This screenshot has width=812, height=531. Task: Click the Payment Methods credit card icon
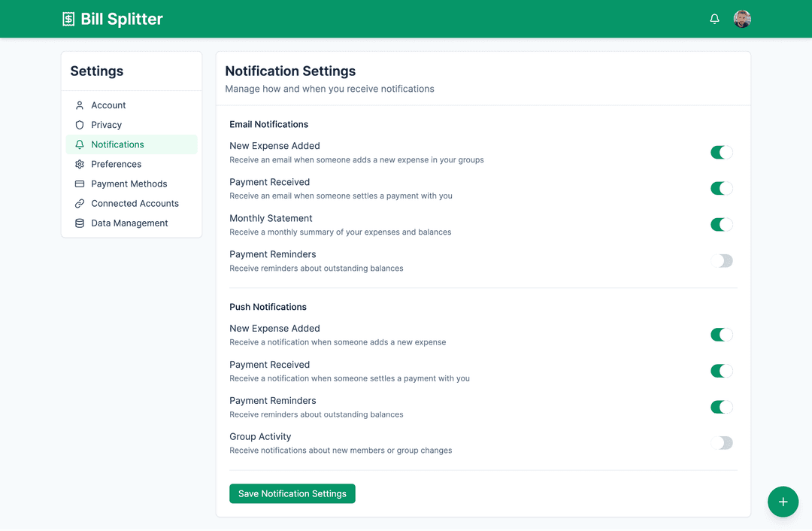tap(79, 184)
